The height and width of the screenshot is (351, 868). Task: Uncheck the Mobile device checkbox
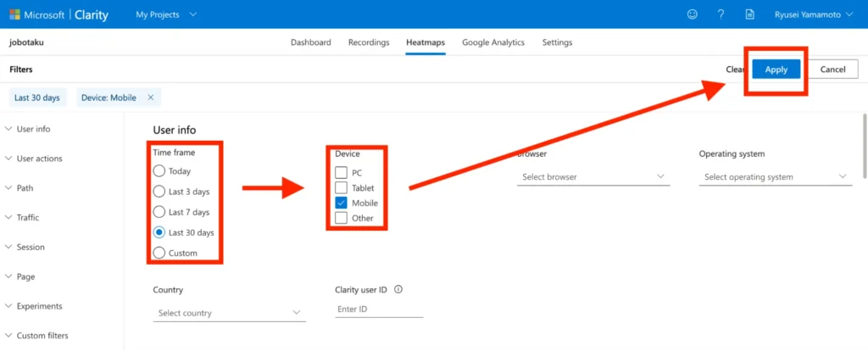[x=341, y=203]
